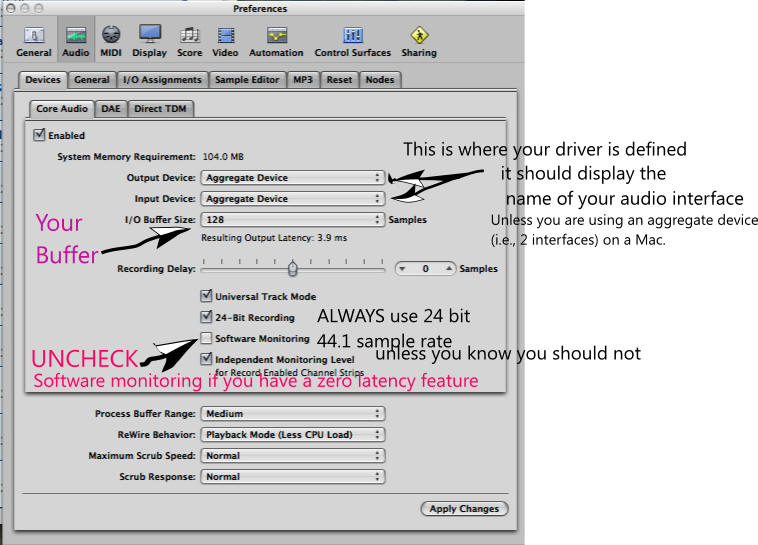The width and height of the screenshot is (758, 545).
Task: Toggle the Universal Track Mode checkbox
Action: point(206,295)
